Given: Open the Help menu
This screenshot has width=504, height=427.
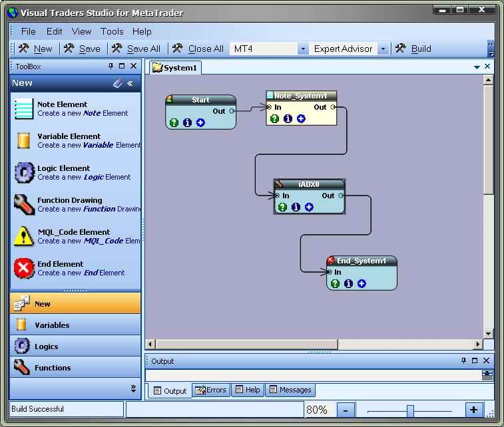Looking at the screenshot, I should coord(142,31).
